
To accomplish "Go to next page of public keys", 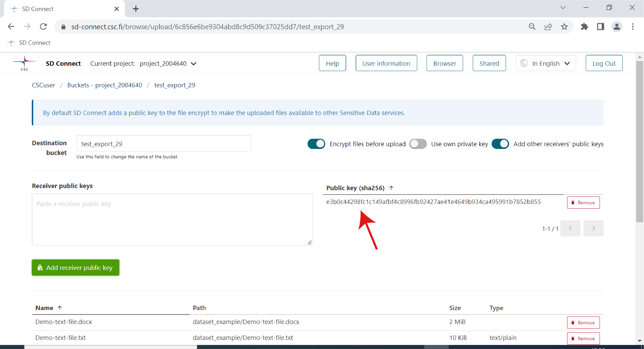I will tap(594, 228).
